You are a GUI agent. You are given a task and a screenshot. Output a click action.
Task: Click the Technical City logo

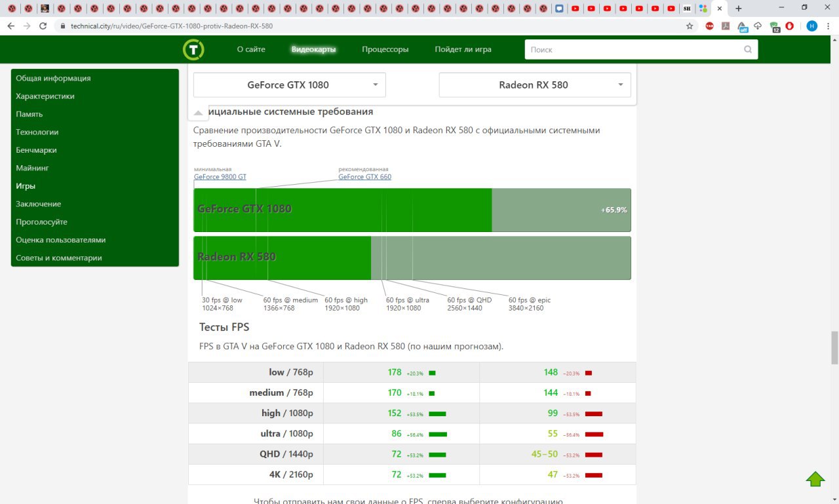point(193,49)
